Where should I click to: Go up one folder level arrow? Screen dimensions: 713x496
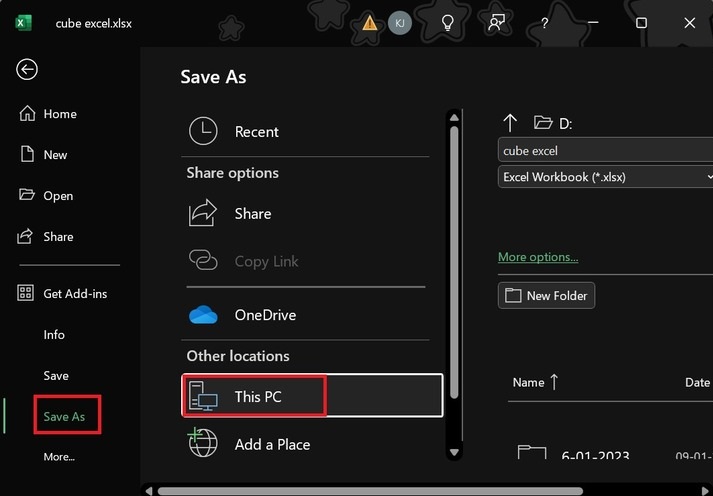pos(510,123)
